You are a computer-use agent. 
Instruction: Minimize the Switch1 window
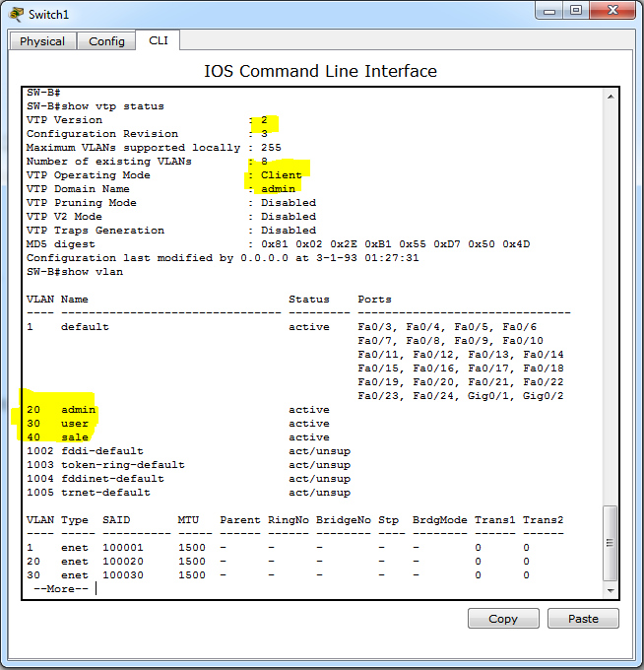coord(549,11)
